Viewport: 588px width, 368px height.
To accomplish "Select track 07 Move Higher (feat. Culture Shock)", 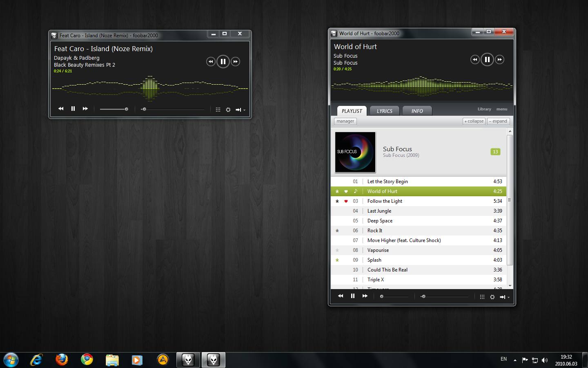I will tap(419, 240).
